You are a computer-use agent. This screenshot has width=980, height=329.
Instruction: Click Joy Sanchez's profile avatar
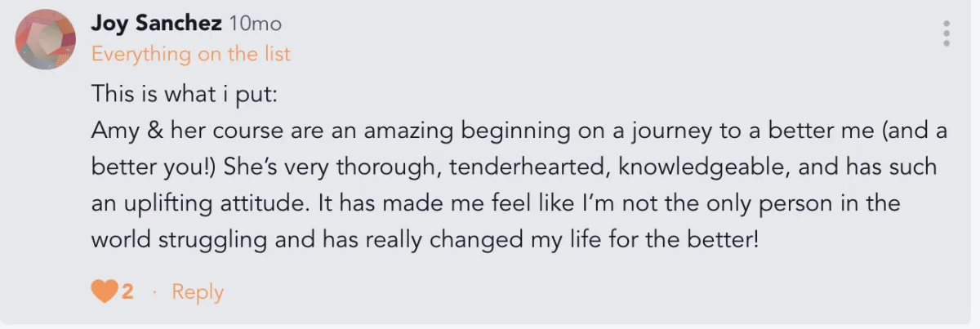(x=47, y=39)
